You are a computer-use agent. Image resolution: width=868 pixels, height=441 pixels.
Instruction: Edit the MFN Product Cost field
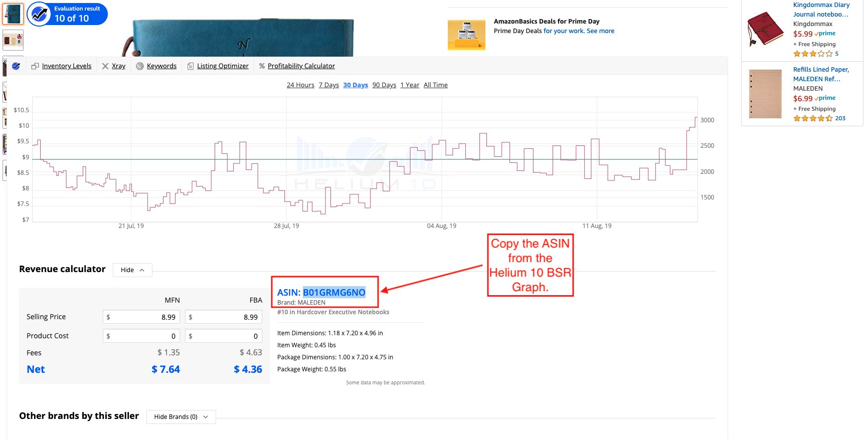coord(141,336)
